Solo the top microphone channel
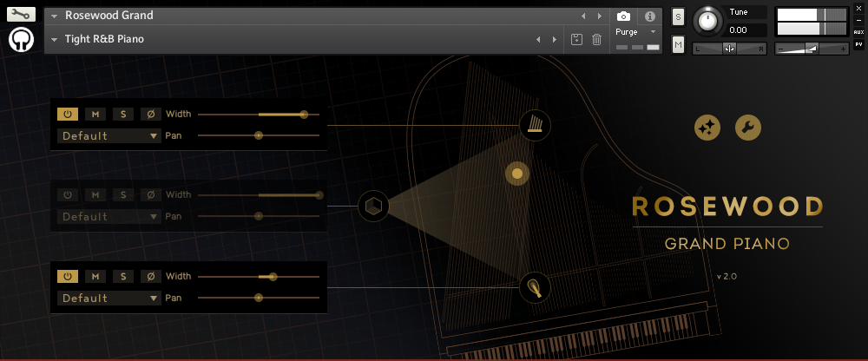Image resolution: width=868 pixels, height=361 pixels. tap(123, 114)
